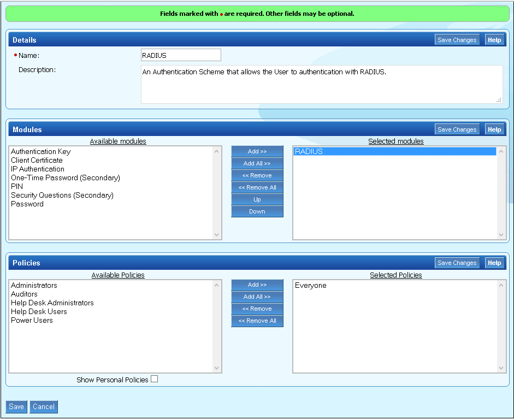The width and height of the screenshot is (514, 420).
Task: Move selected module Up
Action: (257, 199)
